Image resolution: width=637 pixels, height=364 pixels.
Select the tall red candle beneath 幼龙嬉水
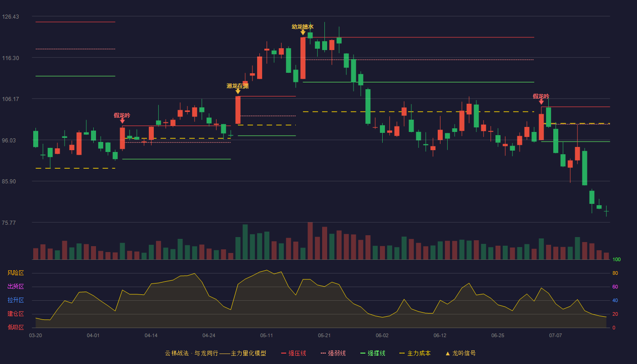[303, 58]
